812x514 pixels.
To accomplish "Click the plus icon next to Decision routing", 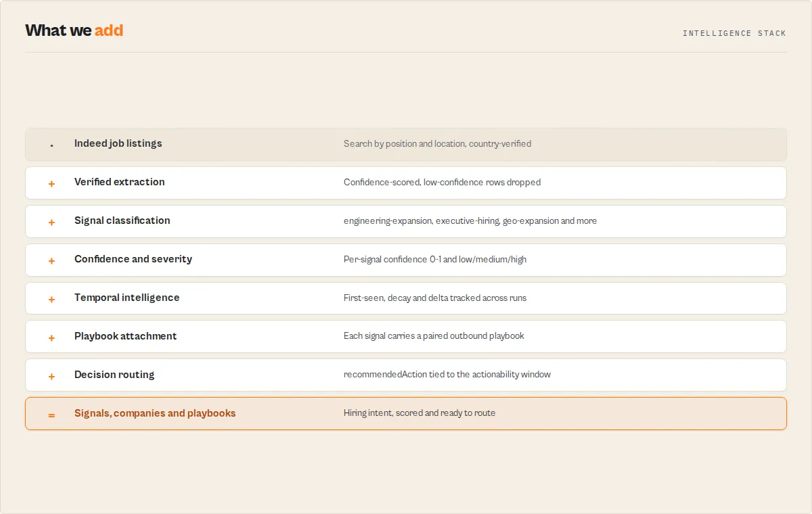I will click(51, 376).
